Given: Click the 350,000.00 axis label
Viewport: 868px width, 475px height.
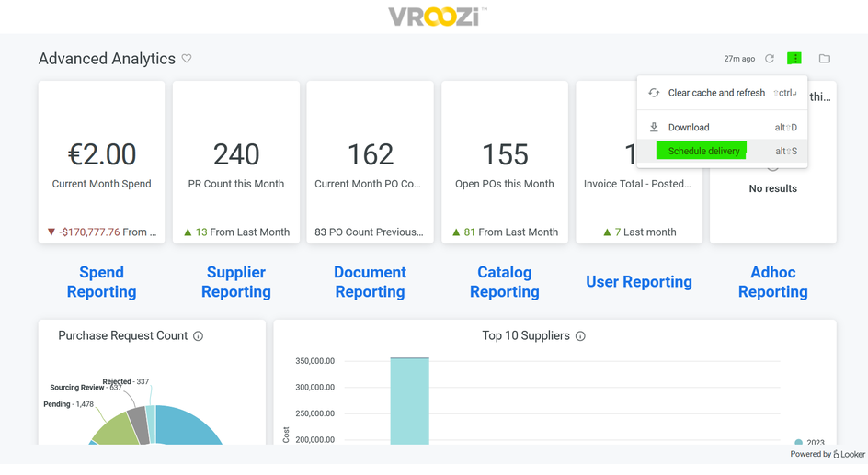Looking at the screenshot, I should (315, 361).
